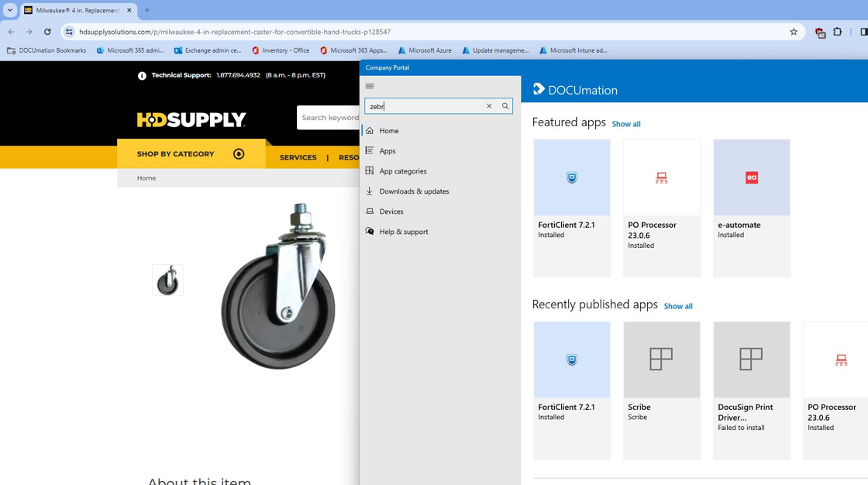Show all Featured apps
The image size is (868, 485).
pyautogui.click(x=626, y=124)
